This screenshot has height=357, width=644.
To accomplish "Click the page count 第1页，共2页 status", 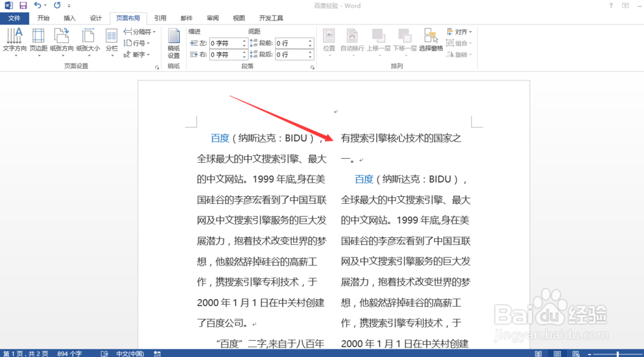I will [26, 354].
